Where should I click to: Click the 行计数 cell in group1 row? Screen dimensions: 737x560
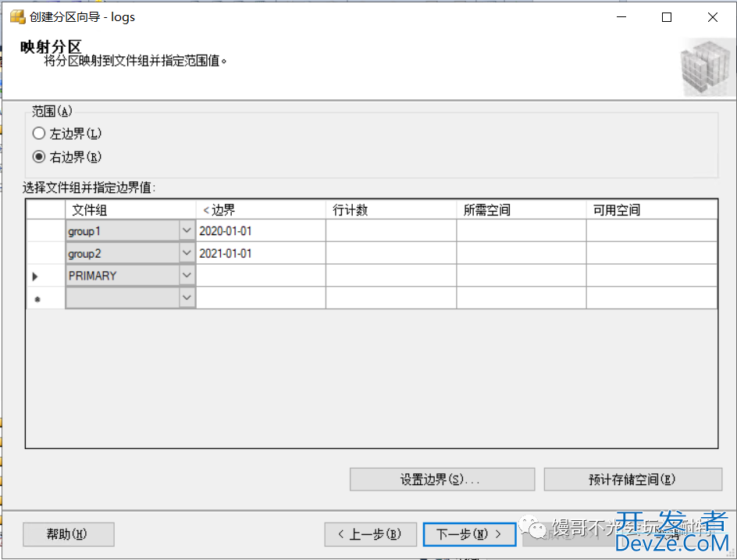pyautogui.click(x=391, y=230)
